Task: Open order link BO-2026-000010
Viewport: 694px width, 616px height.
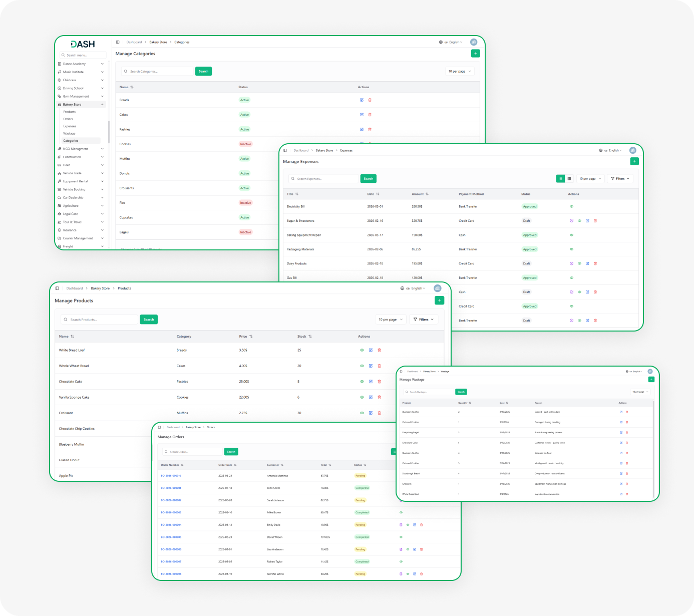Action: 171,476
